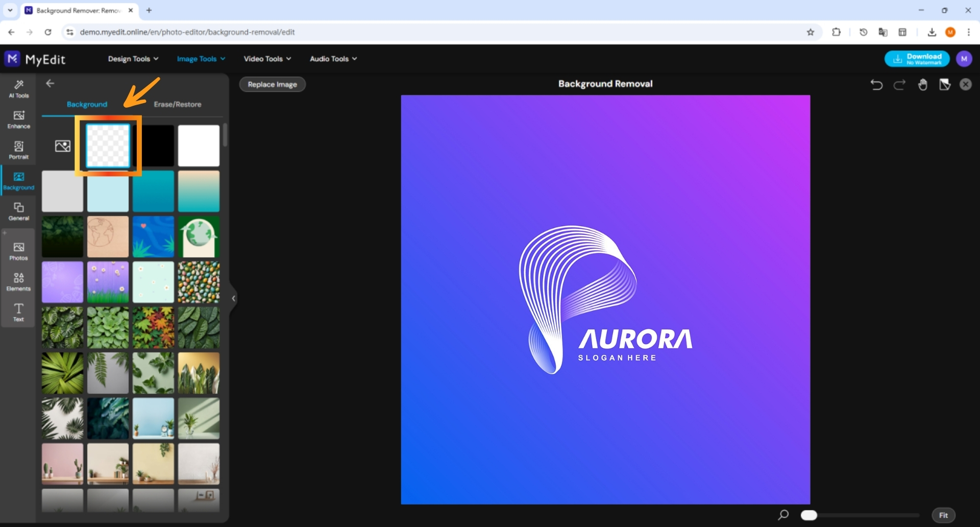Switch to the Erase/Restore tab

point(177,104)
